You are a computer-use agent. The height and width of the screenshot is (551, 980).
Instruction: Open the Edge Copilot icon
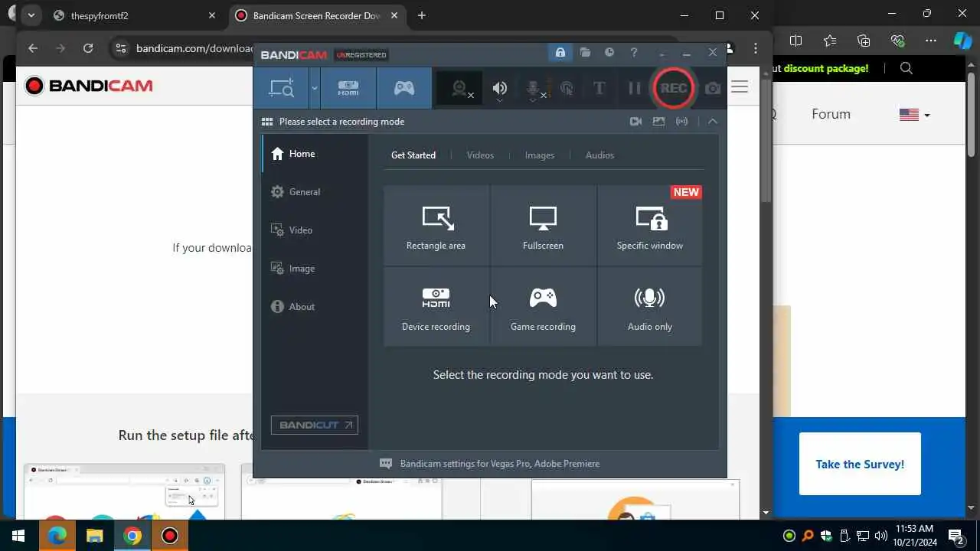click(x=962, y=41)
